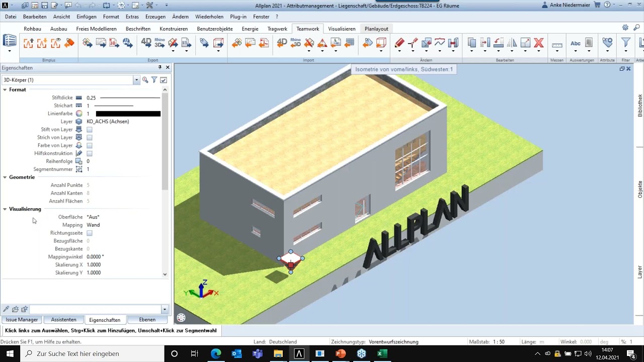Toggle the Farbe von Layer checkbox
The image size is (644, 362).
click(90, 146)
